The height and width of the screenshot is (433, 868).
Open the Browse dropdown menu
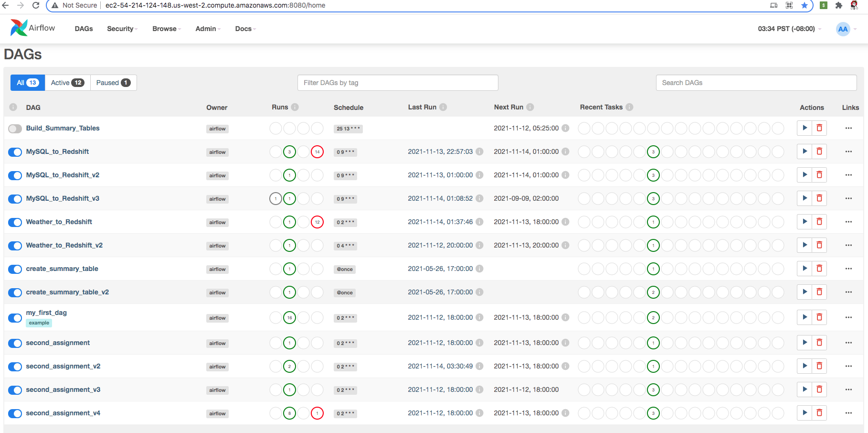(x=167, y=29)
